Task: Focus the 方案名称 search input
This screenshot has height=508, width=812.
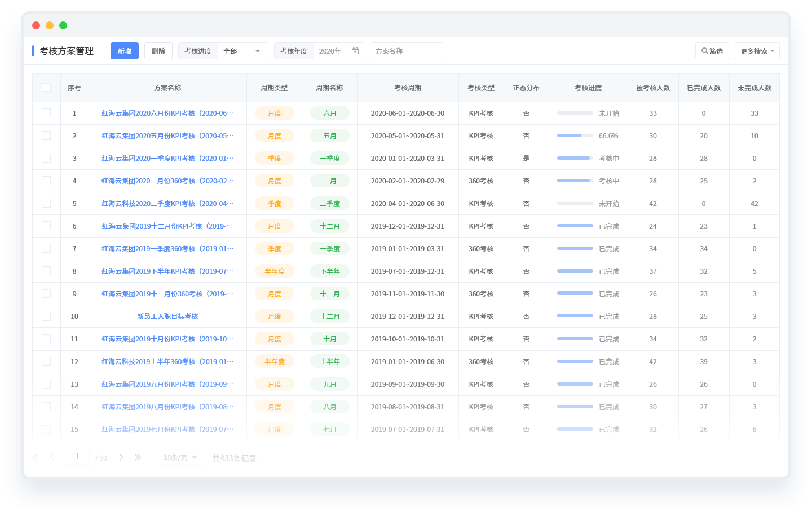Action: 407,51
